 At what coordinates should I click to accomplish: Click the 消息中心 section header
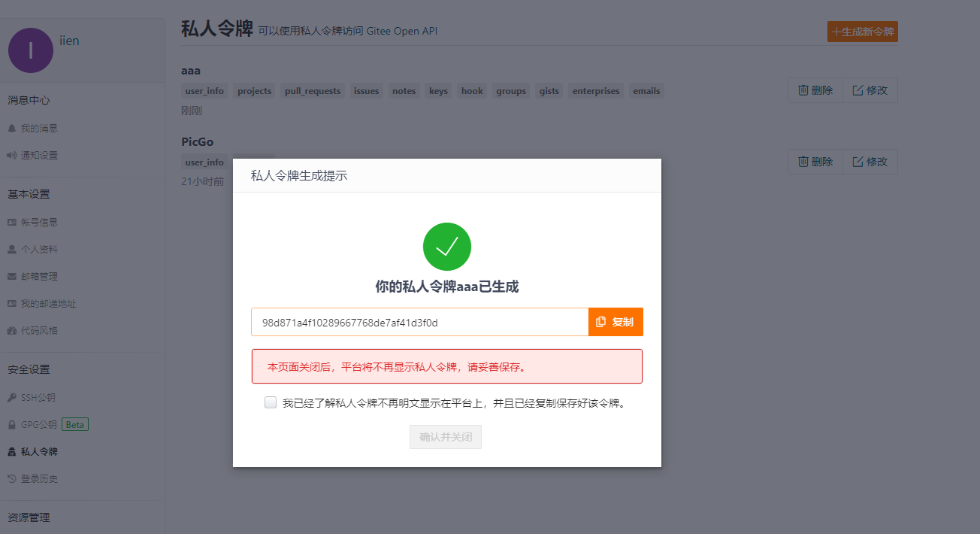29,100
